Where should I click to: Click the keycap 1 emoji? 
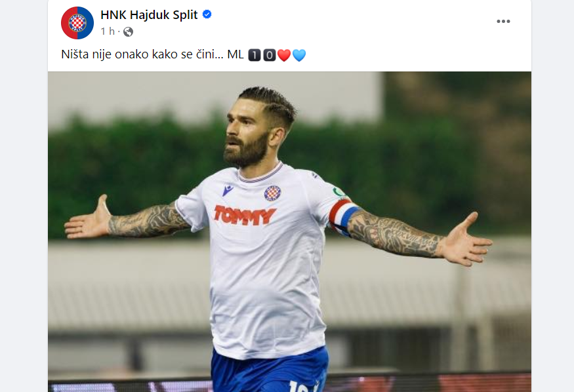255,55
